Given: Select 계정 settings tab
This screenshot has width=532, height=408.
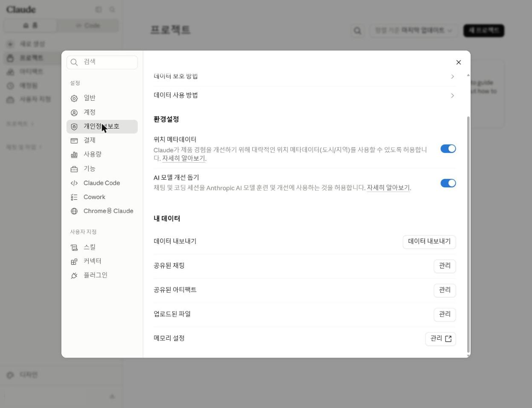Looking at the screenshot, I should pyautogui.click(x=102, y=112).
